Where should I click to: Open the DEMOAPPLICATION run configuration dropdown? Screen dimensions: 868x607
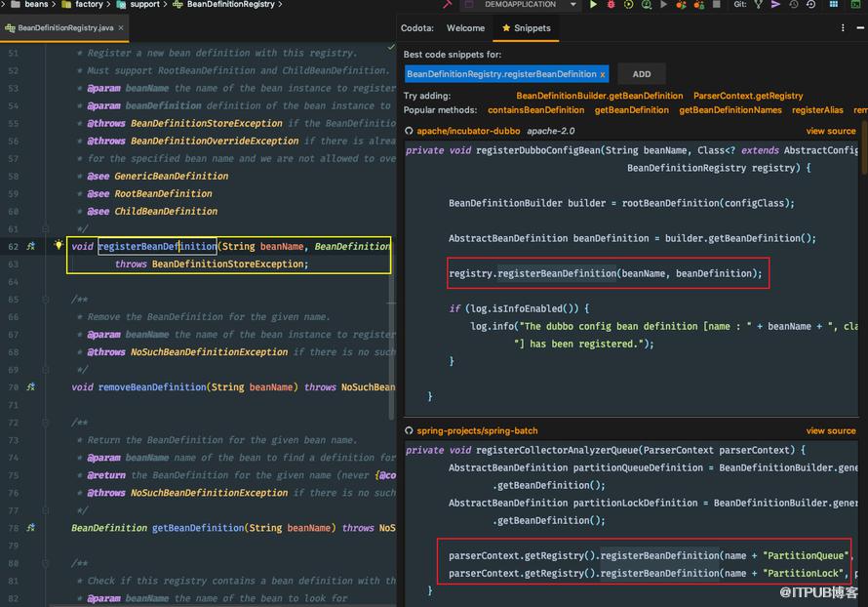pos(521,5)
